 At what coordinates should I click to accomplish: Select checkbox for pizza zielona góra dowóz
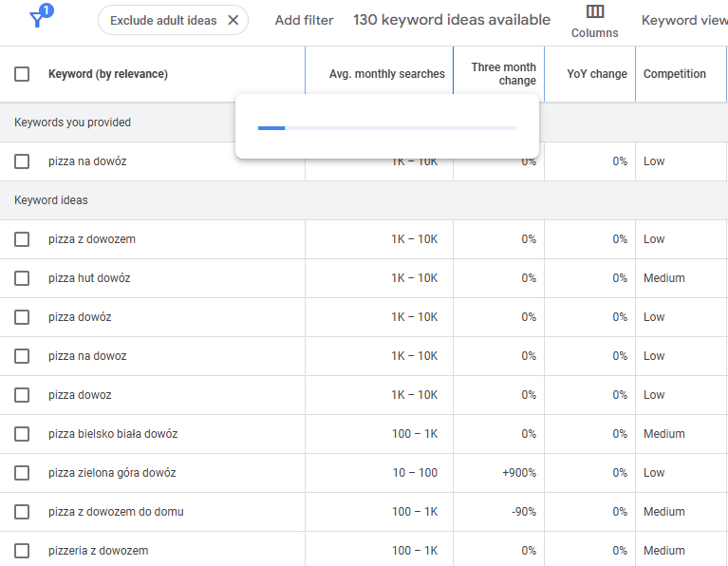22,473
